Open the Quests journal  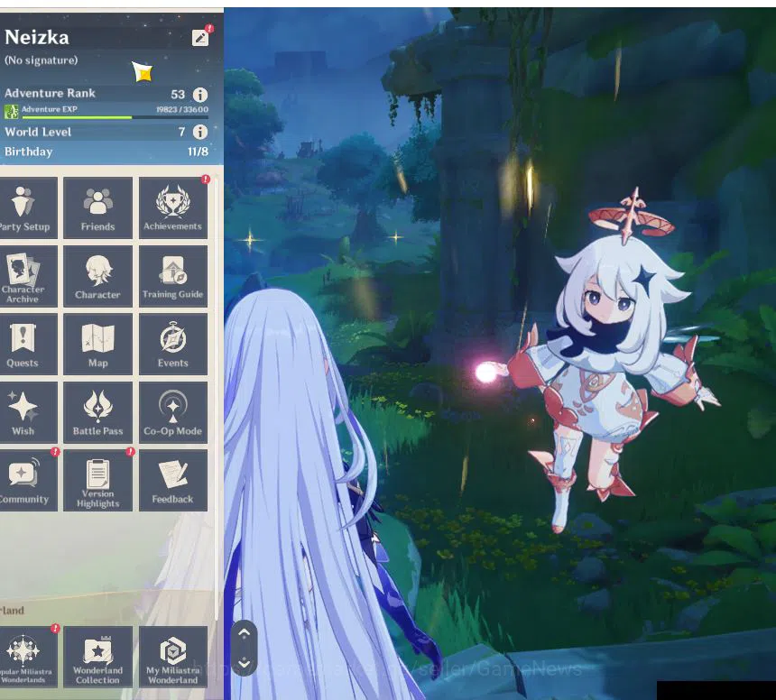point(28,345)
